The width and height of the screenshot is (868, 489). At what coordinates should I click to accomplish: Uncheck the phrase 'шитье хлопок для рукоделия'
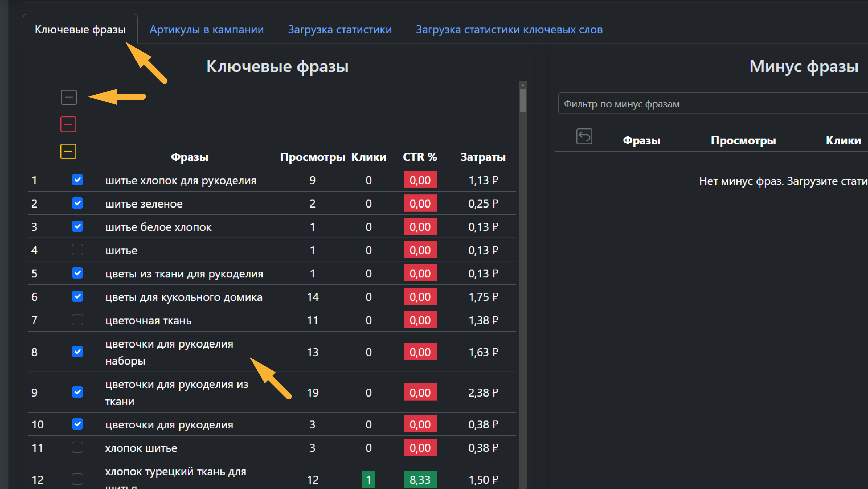[x=78, y=180]
